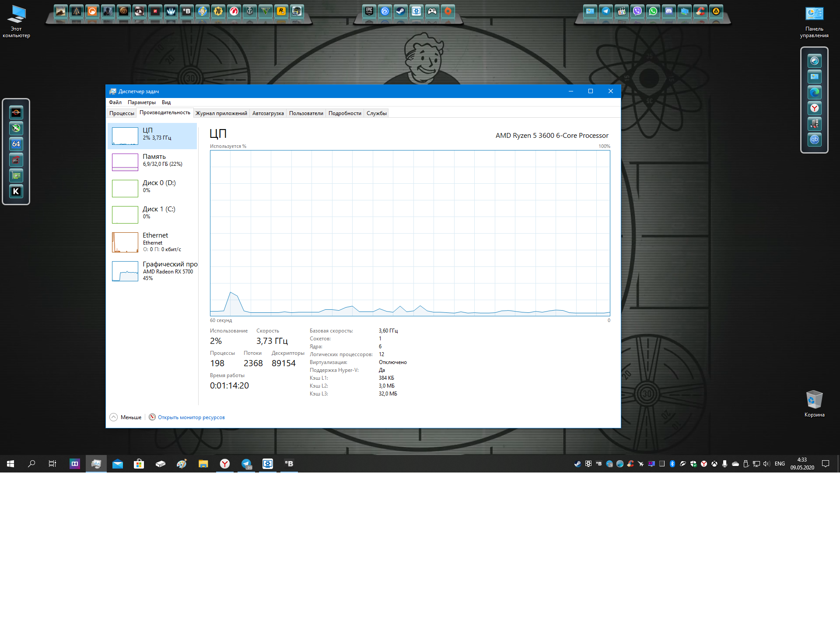
Task: Open Microsoft Store from the taskbar
Action: pos(139,464)
